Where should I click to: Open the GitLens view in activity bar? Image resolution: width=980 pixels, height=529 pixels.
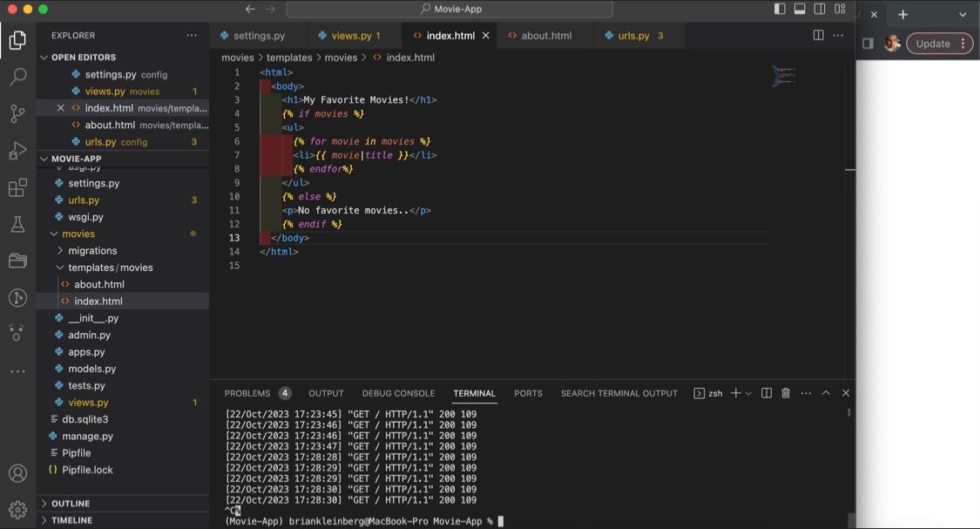coord(17,298)
